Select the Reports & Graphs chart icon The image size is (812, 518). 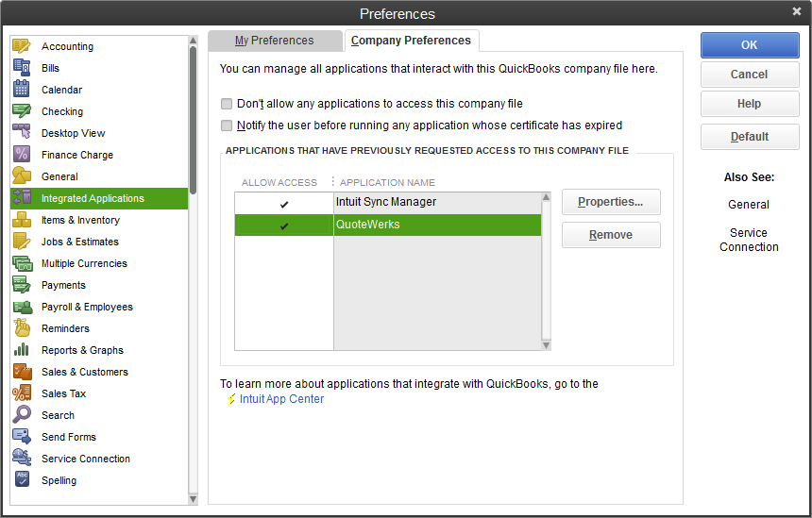22,350
